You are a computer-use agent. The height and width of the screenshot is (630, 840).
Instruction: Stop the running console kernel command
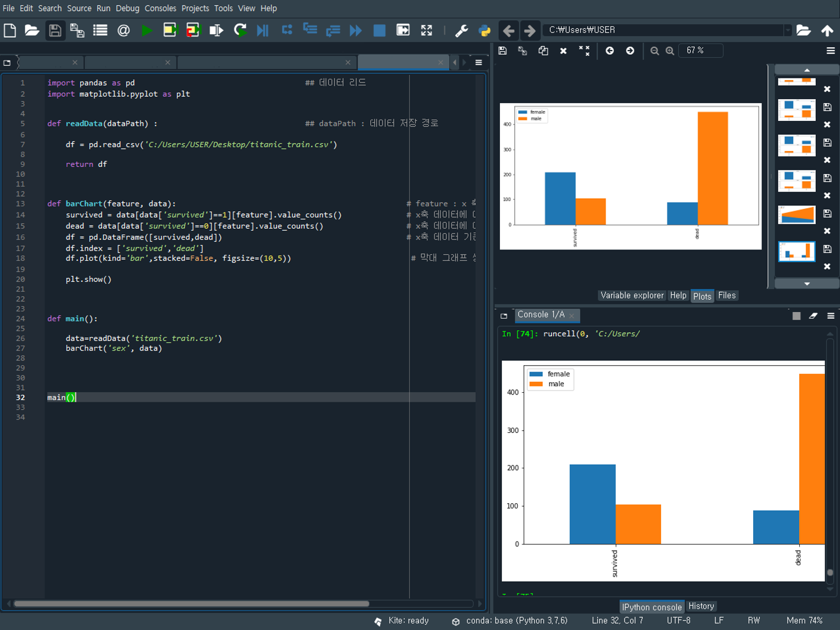[x=796, y=316]
